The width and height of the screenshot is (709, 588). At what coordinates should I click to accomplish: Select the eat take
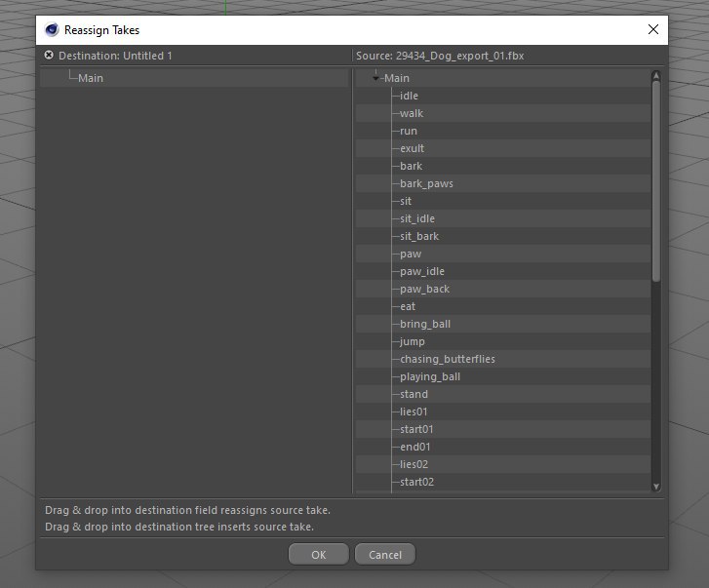point(408,306)
